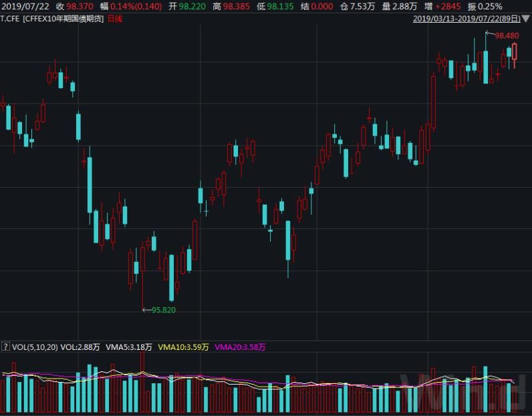Screen dimensions: 532x416
Task: Click the VMA5:3.18万 indicator label
Action: (x=129, y=347)
